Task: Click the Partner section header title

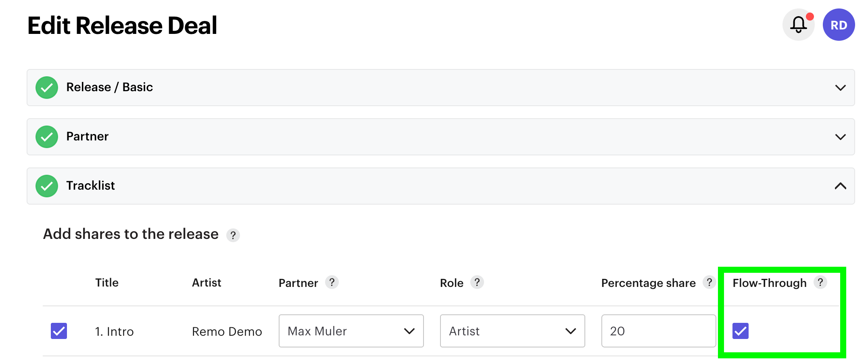Action: click(x=87, y=136)
